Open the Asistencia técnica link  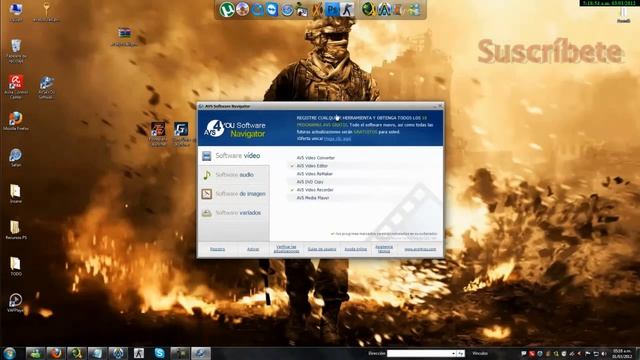click(384, 249)
